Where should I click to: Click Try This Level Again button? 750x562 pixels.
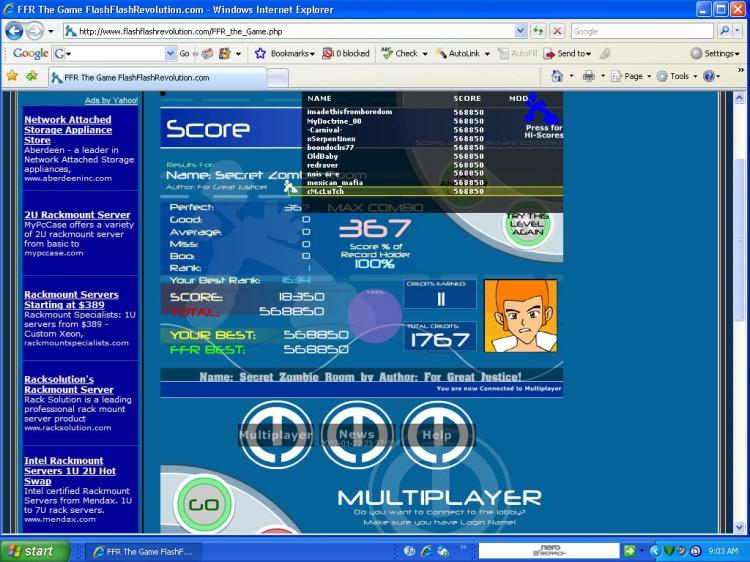point(527,225)
